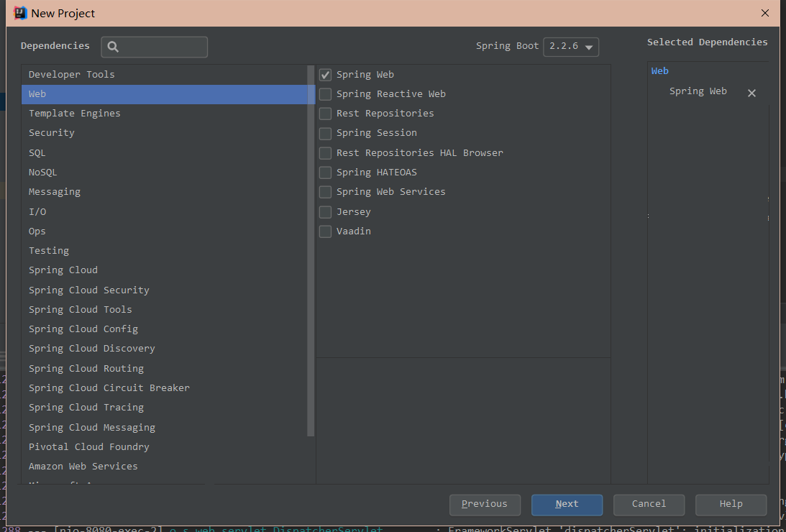Image resolution: width=786 pixels, height=532 pixels.
Task: Select the Spring Cloud category
Action: 165,270
